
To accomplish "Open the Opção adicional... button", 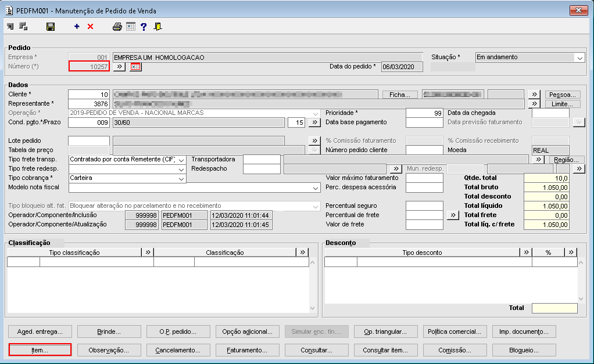I will [x=247, y=331].
